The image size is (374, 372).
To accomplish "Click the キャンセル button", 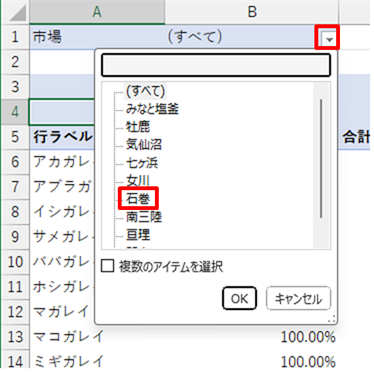I will [298, 298].
